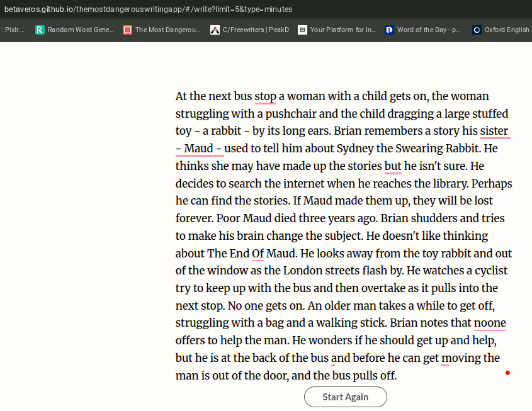Click the underlined word 'stop' in first line
The image size is (532, 411).
pos(265,96)
